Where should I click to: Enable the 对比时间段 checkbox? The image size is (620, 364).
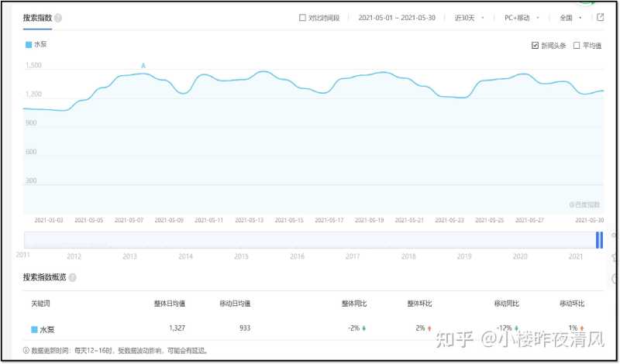tap(302, 18)
